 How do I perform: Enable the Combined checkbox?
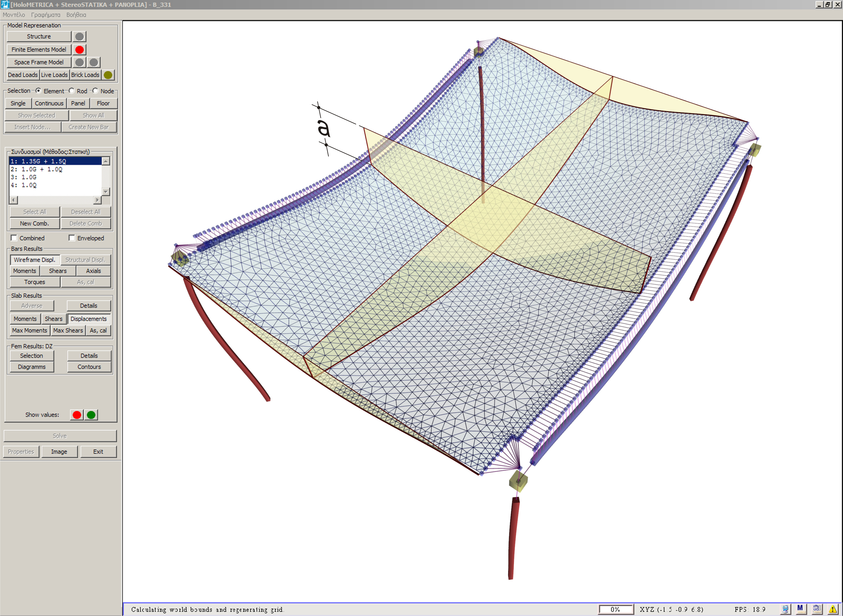[14, 238]
